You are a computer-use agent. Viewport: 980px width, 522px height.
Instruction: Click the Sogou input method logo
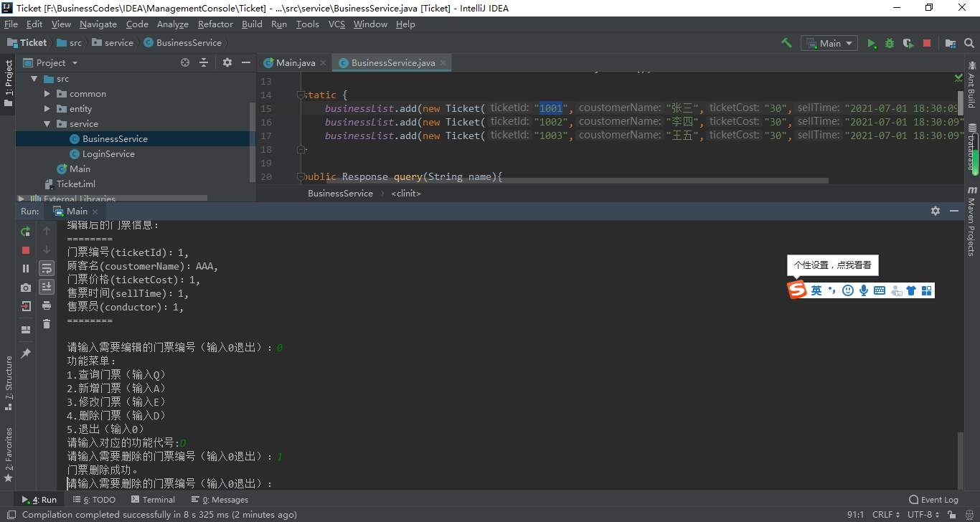(x=797, y=290)
